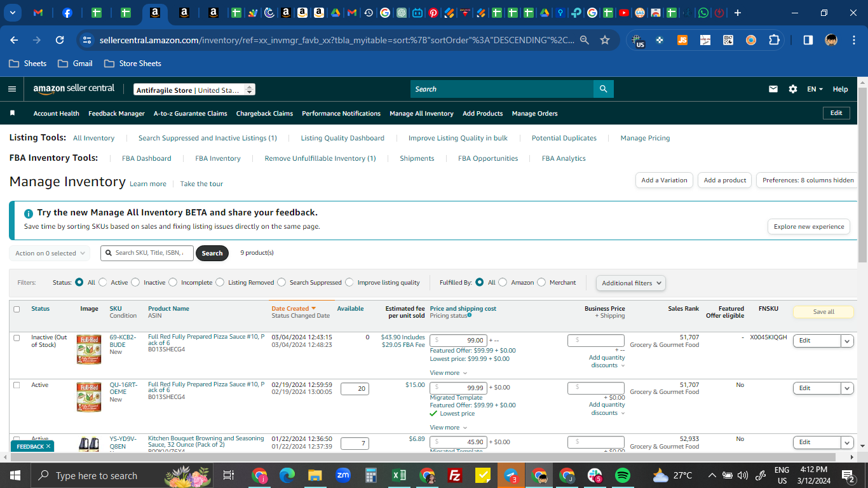Open the Chrome side panel icon
The height and width of the screenshot is (488, 868).
[x=808, y=40]
